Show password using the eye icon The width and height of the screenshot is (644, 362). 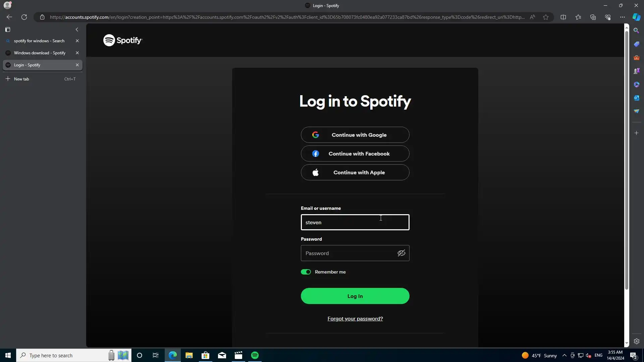[401, 253]
